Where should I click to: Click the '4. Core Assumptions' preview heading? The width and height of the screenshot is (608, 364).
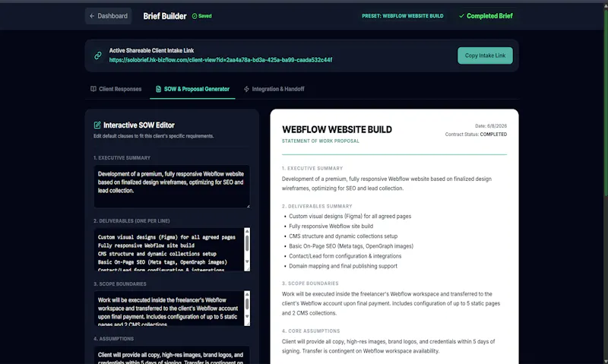(x=311, y=331)
